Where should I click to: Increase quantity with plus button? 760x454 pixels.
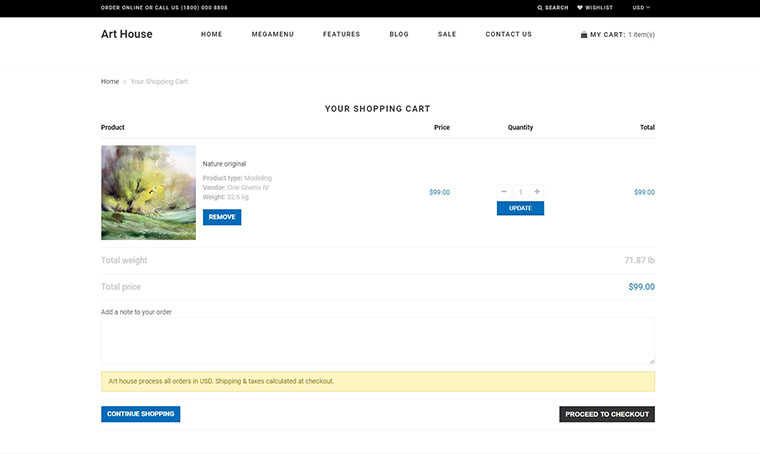coord(537,191)
